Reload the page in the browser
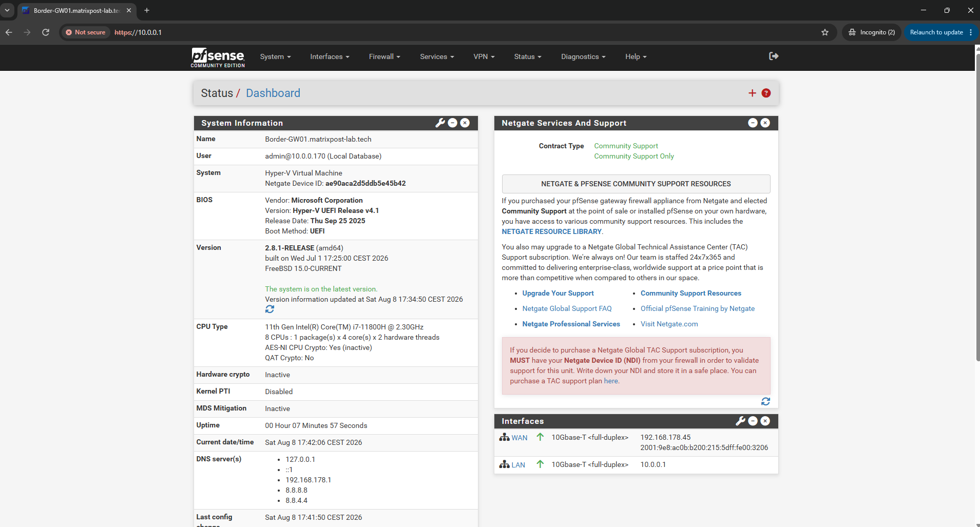 [x=46, y=32]
